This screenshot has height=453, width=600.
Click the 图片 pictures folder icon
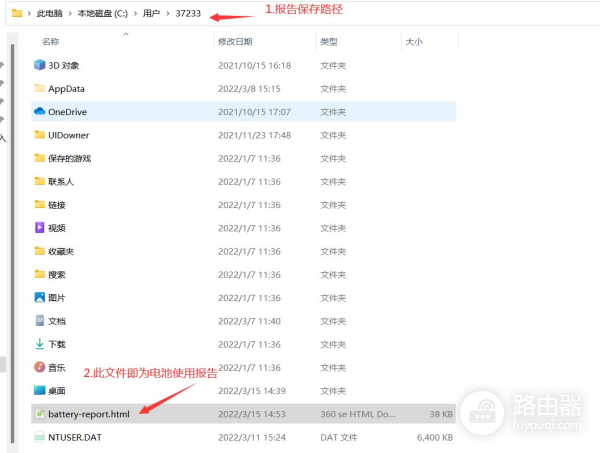39,297
